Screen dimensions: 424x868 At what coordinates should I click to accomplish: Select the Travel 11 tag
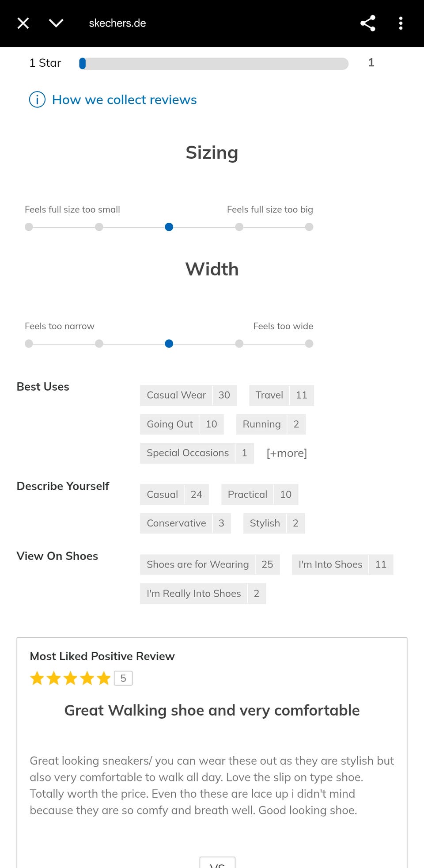281,395
